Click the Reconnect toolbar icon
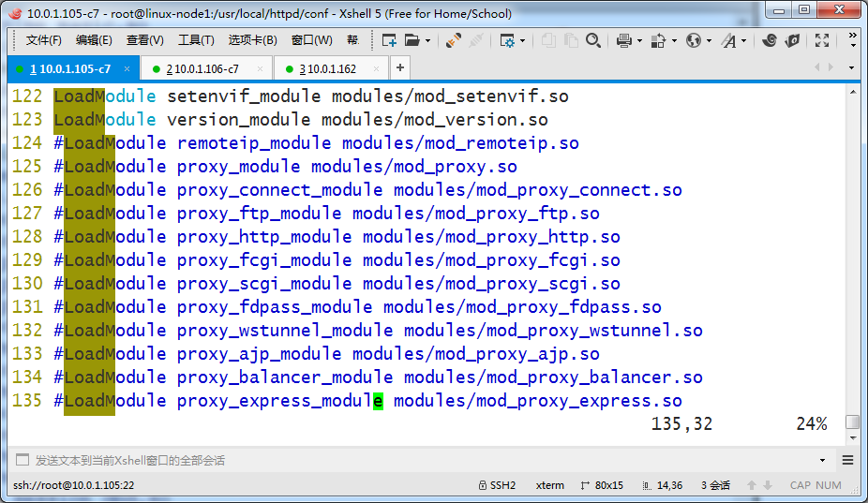Image resolution: width=868 pixels, height=503 pixels. pos(454,40)
